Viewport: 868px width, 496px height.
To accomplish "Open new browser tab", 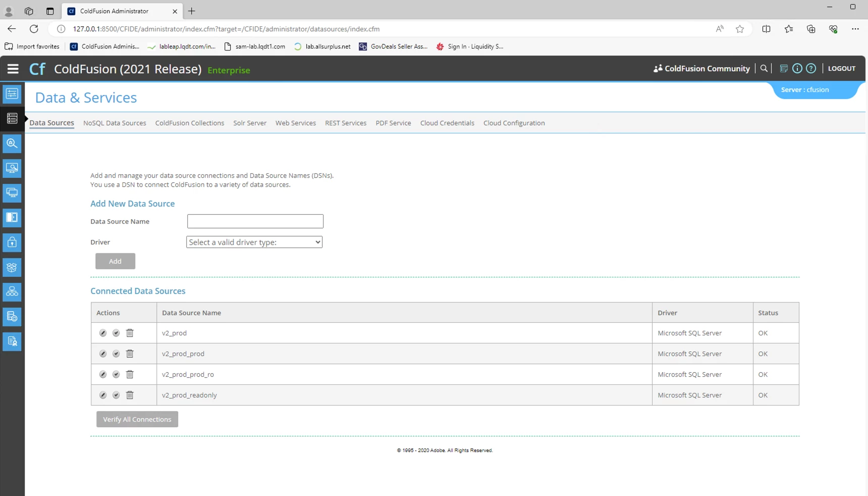I will [192, 11].
